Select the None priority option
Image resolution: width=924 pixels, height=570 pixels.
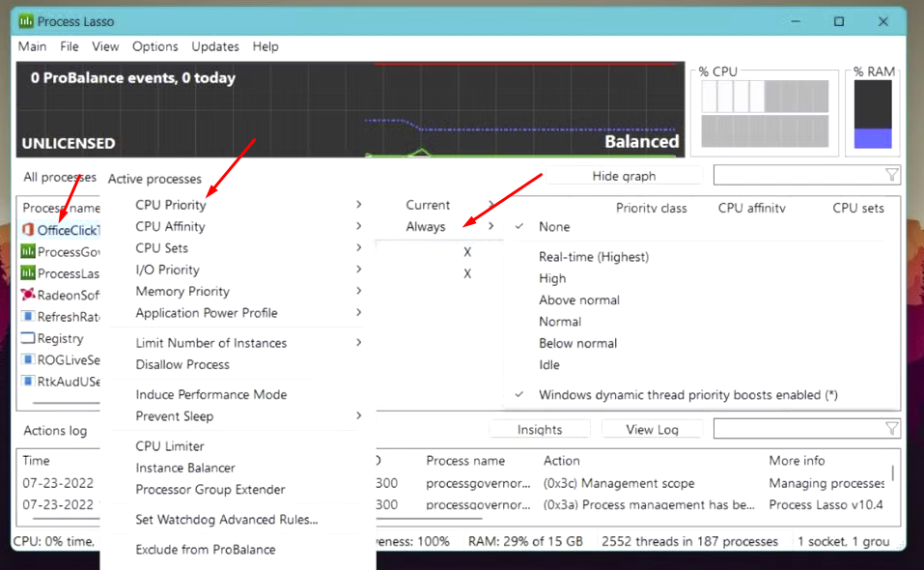coord(554,227)
